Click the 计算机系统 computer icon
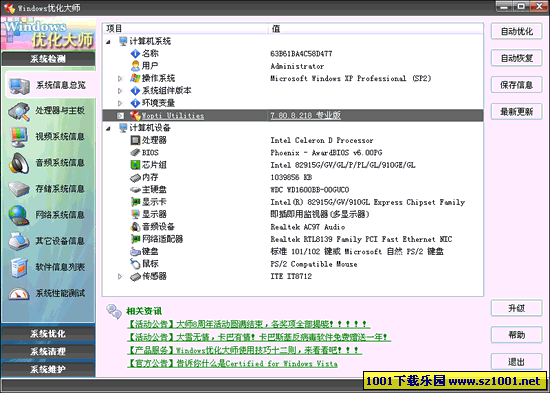Screen dimensions: 550x393 (123, 41)
